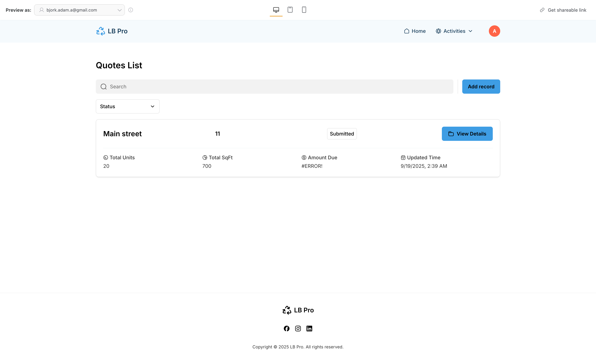Open LinkedIn icon in footer
Screen dimensions: 596x364
309,329
